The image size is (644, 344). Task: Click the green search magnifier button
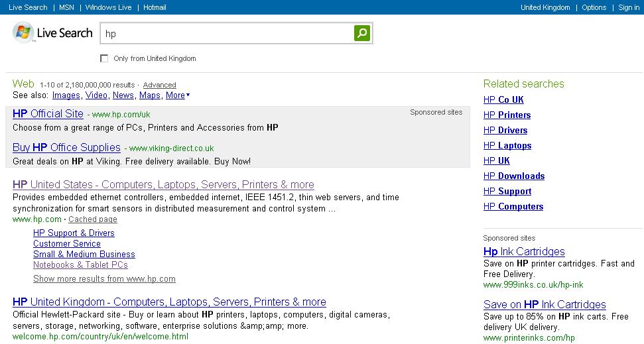coord(362,33)
